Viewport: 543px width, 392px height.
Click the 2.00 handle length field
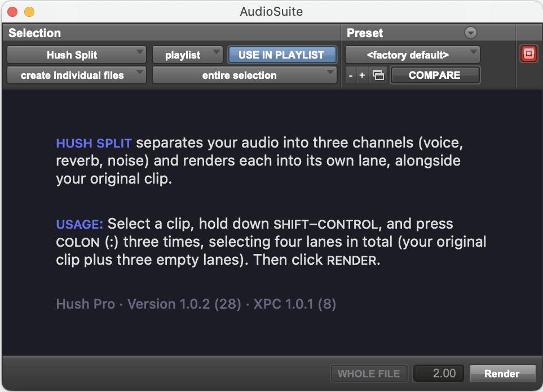point(439,373)
